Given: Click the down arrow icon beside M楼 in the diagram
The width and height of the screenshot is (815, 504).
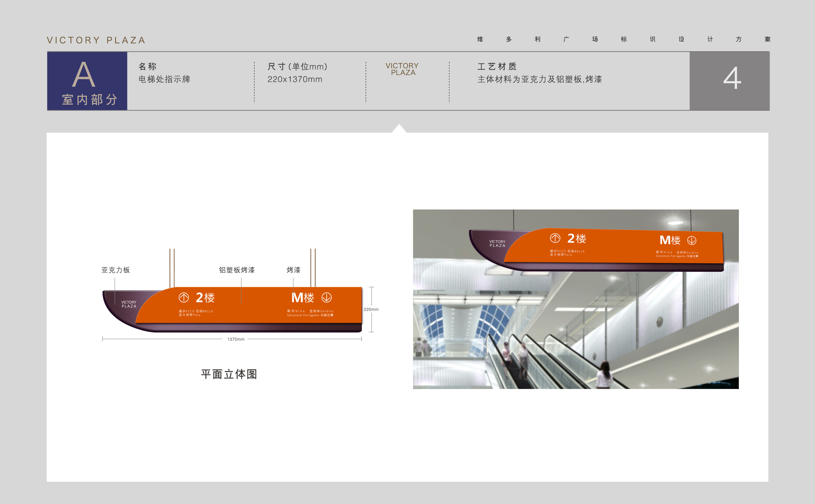Looking at the screenshot, I should click(x=326, y=297).
